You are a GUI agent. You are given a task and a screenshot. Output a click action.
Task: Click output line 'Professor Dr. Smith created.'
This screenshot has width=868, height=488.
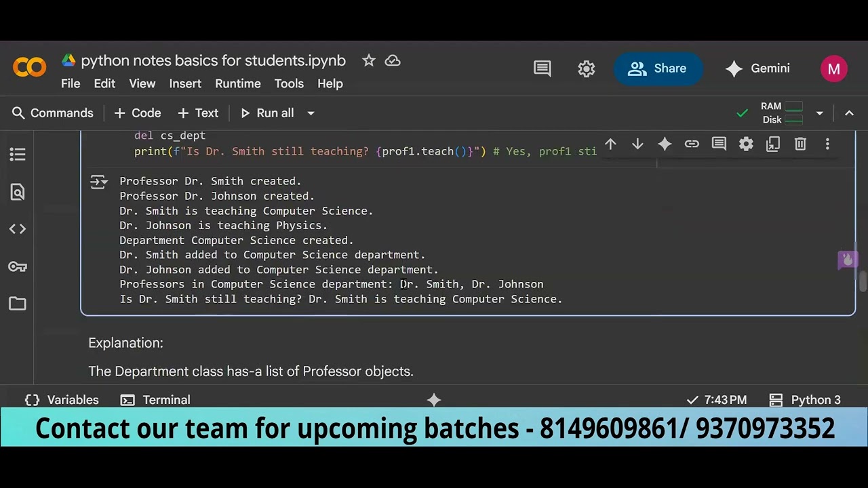point(210,181)
